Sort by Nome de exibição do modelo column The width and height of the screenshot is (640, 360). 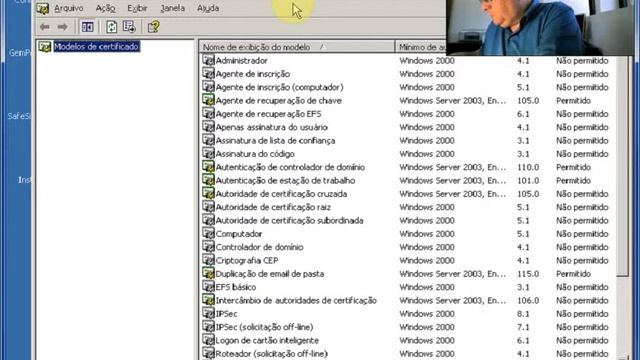click(297, 47)
